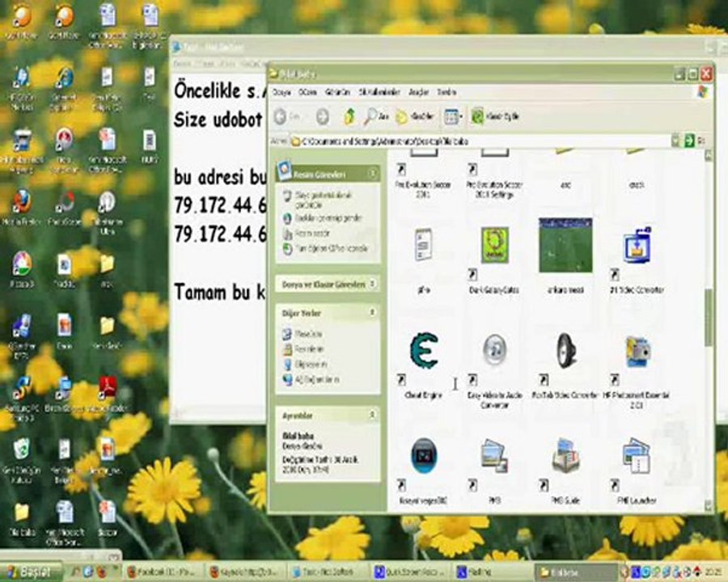728x582 pixels.
Task: Open the Cheat Engine shortcut icon
Action: 423,352
